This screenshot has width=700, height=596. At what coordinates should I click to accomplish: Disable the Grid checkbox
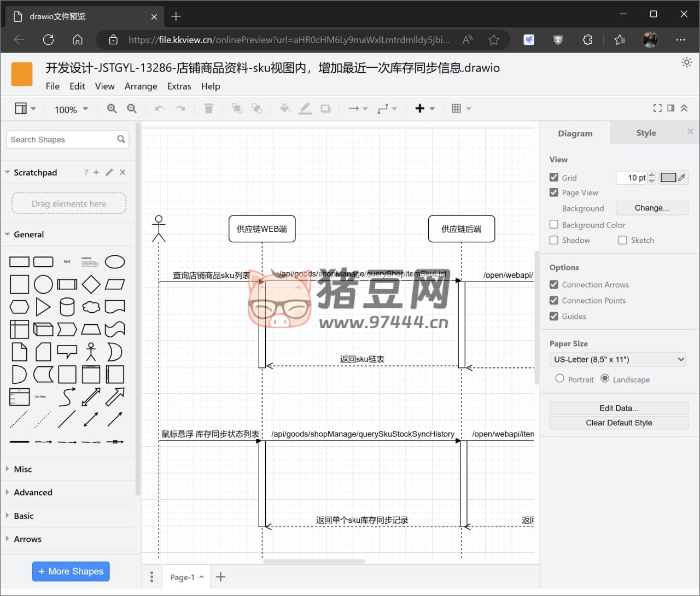(554, 177)
